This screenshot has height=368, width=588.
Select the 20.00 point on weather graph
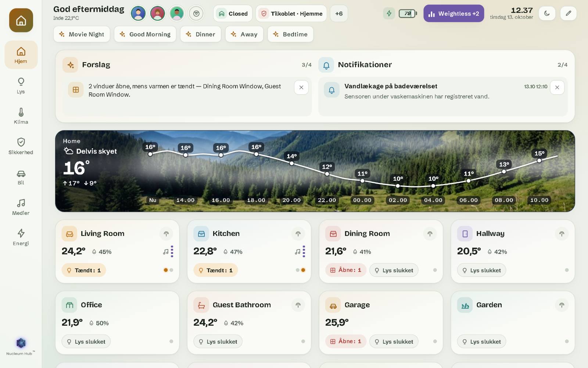click(x=291, y=163)
